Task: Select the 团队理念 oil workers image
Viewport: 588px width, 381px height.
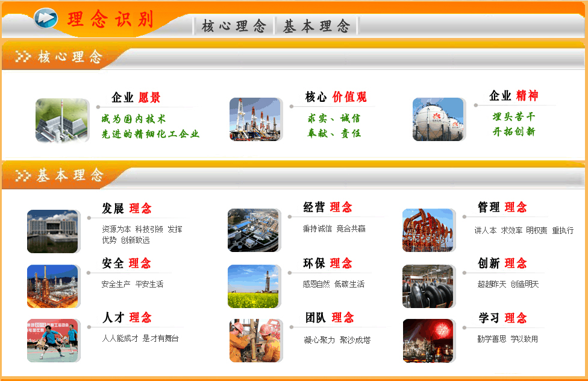Action: click(x=255, y=340)
